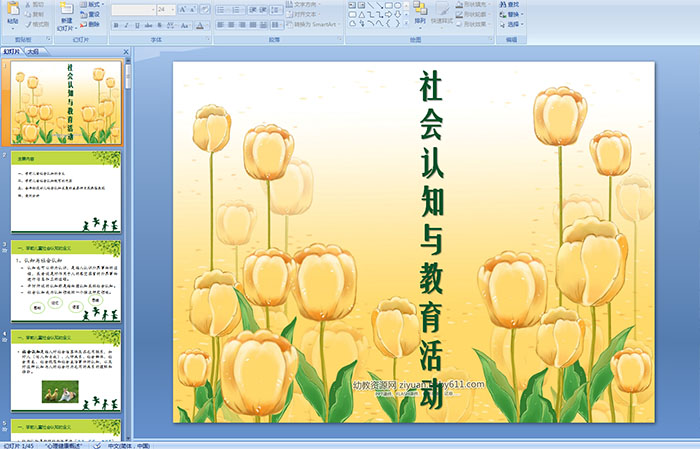The image size is (700, 449).
Task: Click the Decrease Indent icon
Action: click(253, 10)
